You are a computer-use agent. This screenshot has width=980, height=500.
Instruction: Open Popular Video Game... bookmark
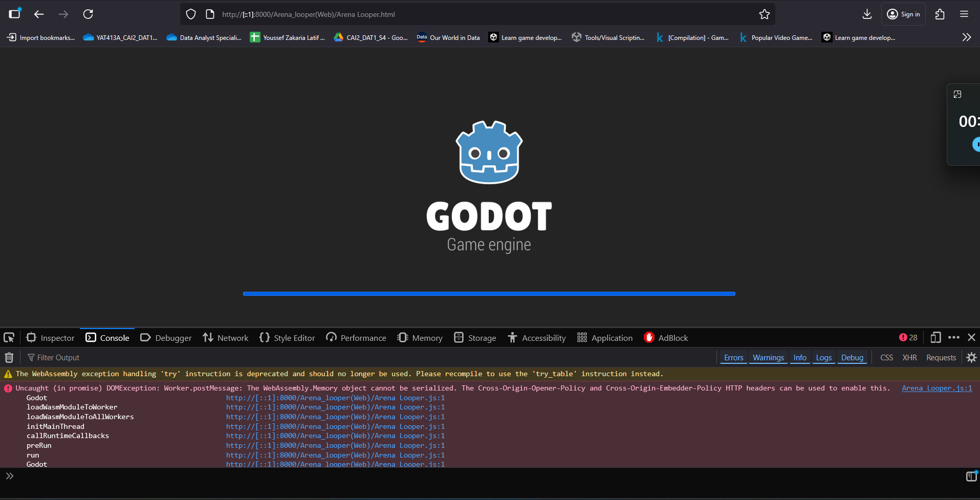pos(775,37)
